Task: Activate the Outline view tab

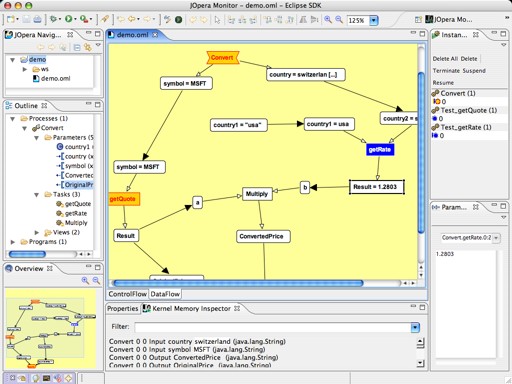Action: point(26,106)
